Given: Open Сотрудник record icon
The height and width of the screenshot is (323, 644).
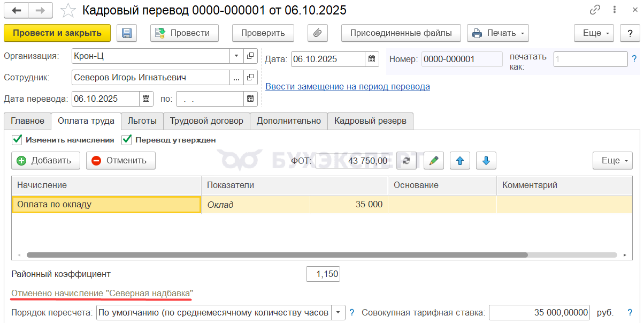Looking at the screenshot, I should 250,78.
